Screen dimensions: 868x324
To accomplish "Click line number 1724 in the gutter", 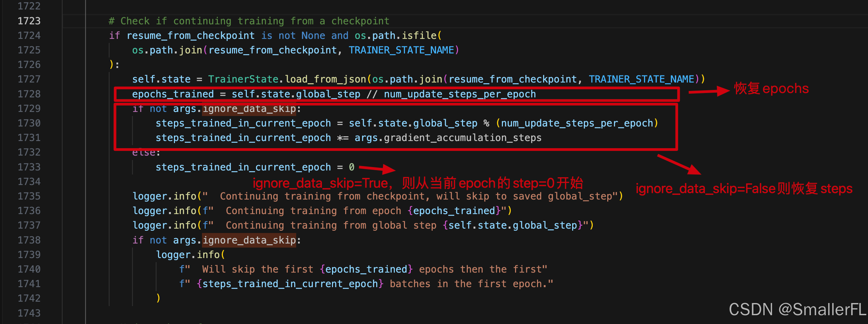I will [x=29, y=36].
